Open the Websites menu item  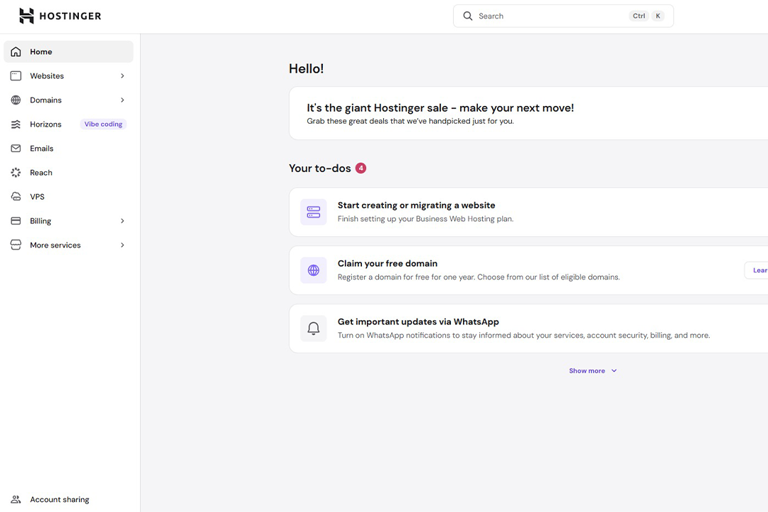(x=69, y=76)
